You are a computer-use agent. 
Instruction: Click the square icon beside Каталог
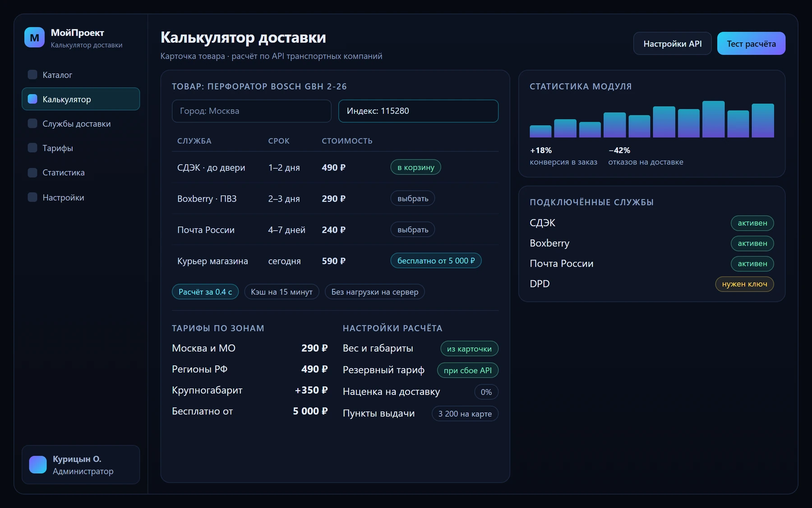tap(32, 75)
